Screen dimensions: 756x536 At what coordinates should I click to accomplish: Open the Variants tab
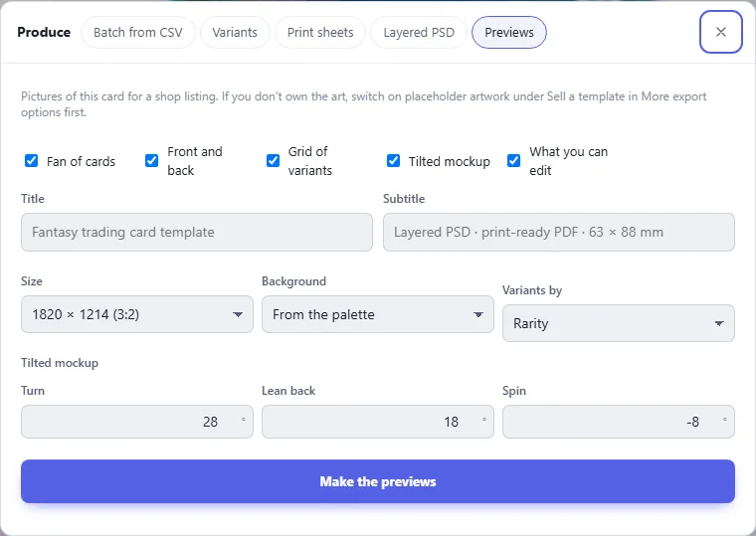235,32
